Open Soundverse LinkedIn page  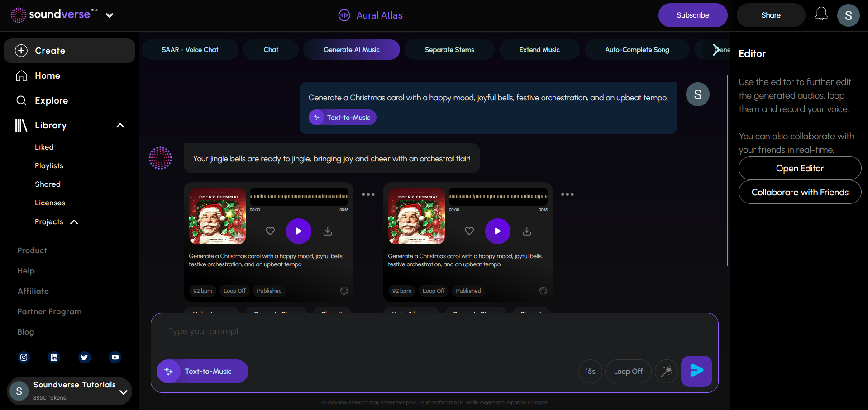(54, 357)
